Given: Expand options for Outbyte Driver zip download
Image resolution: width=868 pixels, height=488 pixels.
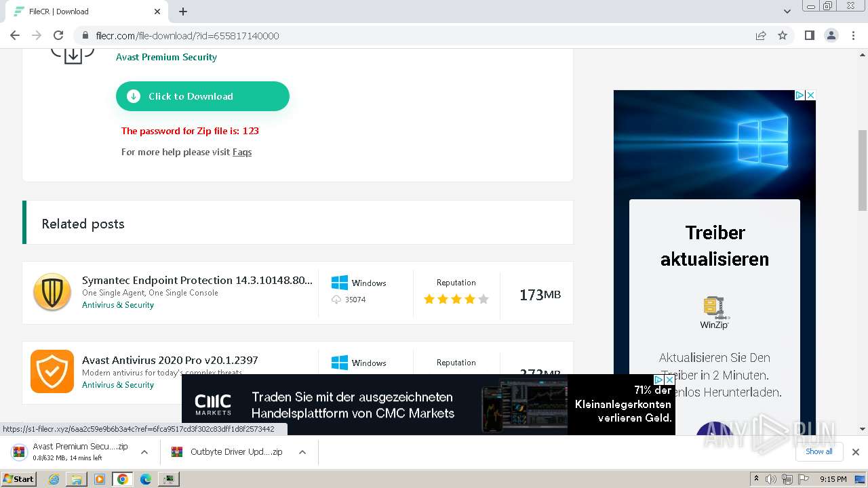Looking at the screenshot, I should pos(302,452).
